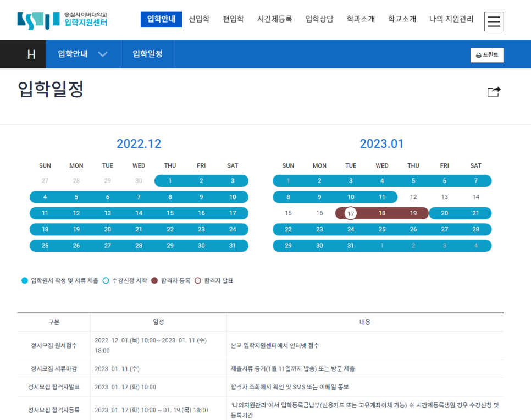This screenshot has width=531, height=420.
Task: Click the 수강신청 시작 legend circle
Action: [106, 280]
